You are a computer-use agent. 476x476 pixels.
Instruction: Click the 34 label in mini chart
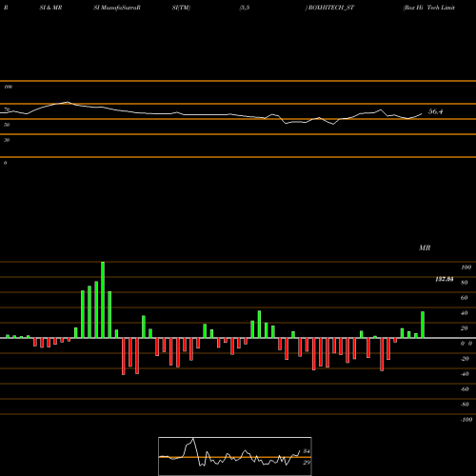tap(307, 451)
